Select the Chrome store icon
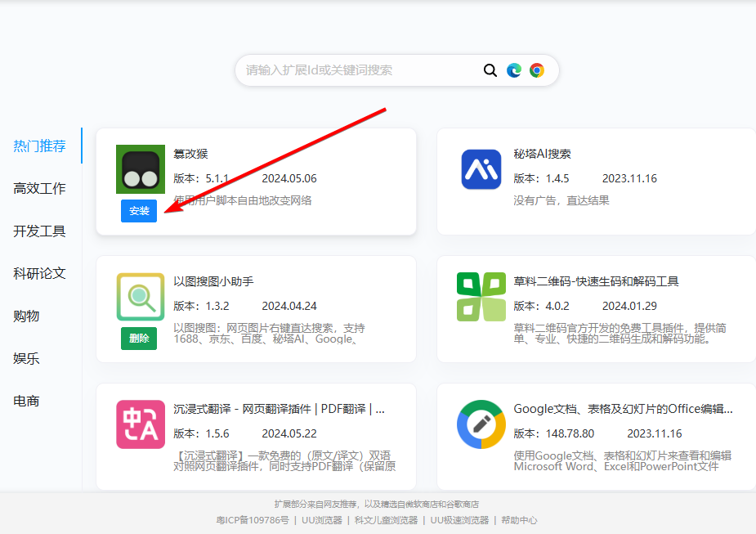Image resolution: width=756 pixels, height=534 pixels. pos(537,70)
